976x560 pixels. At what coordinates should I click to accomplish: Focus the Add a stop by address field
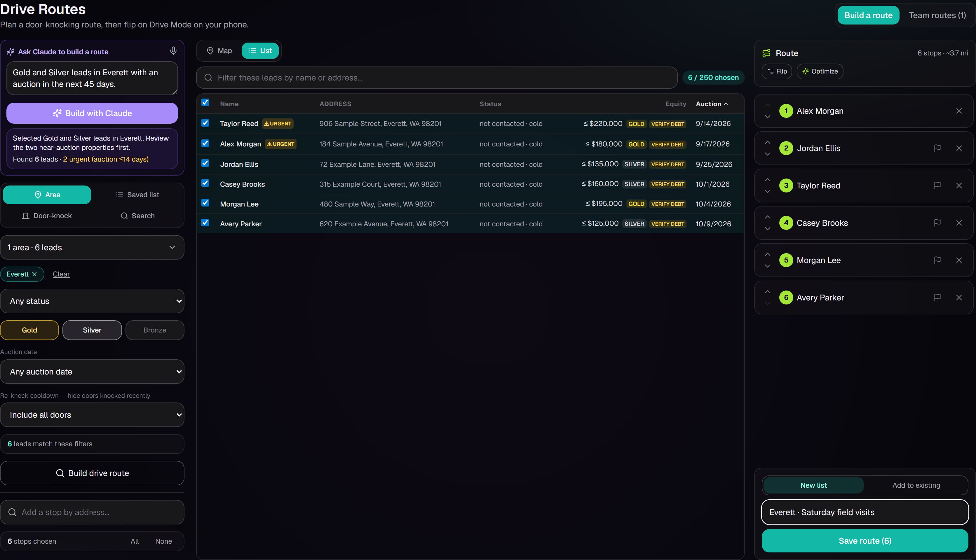(x=92, y=512)
